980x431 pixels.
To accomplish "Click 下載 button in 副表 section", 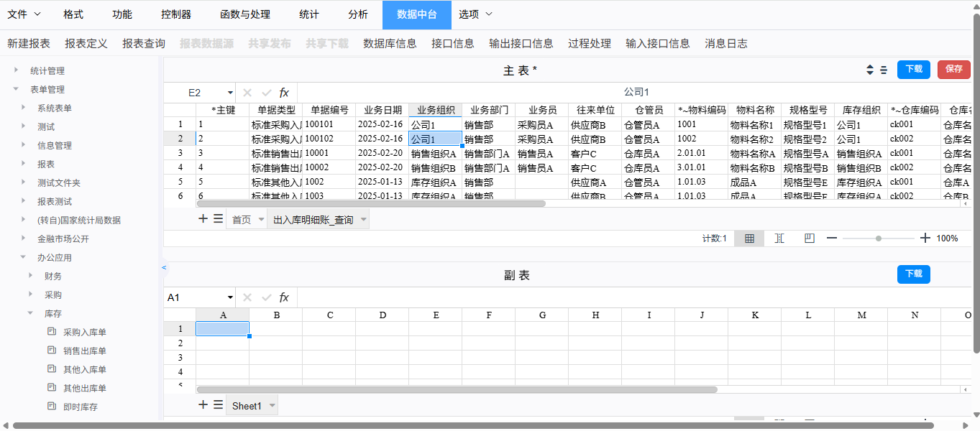I will (913, 274).
